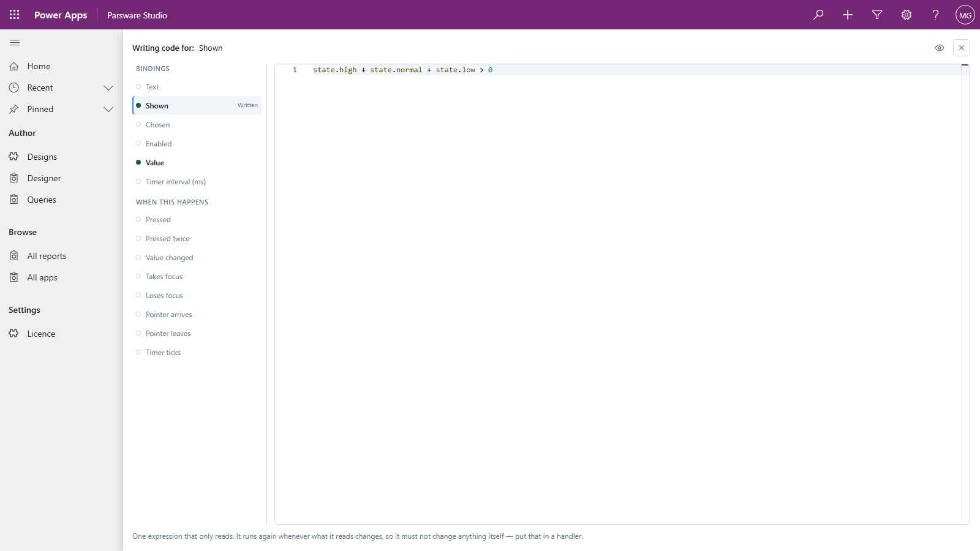Select the Chosen binding
This screenshot has width=980, height=551.
tap(197, 125)
